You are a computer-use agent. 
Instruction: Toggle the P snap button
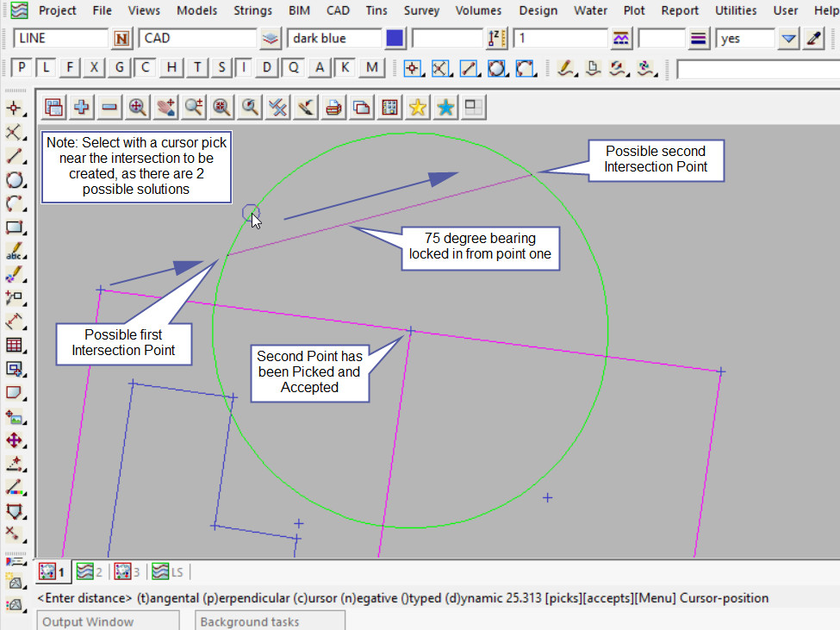click(x=22, y=68)
